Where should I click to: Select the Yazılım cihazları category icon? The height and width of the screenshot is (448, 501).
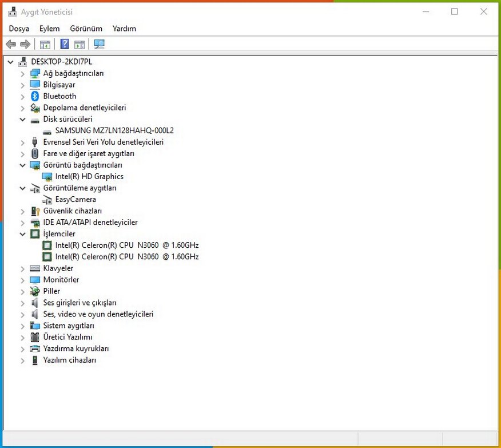coord(34,360)
